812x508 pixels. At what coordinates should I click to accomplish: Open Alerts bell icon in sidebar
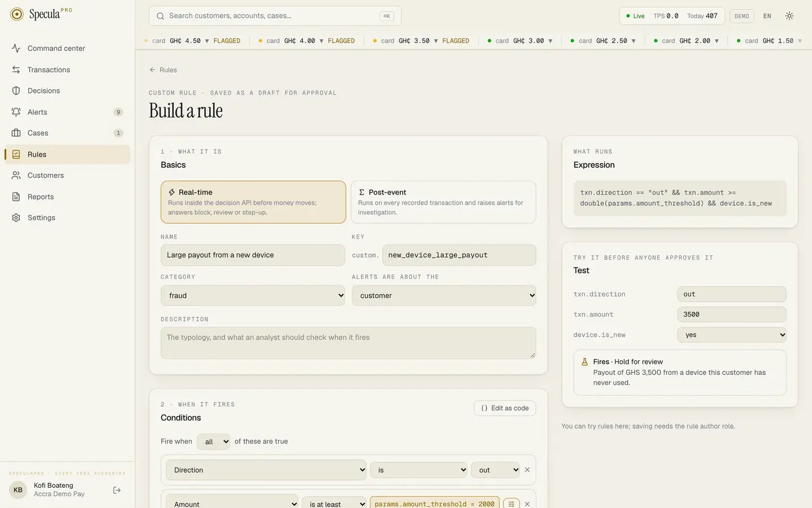pos(16,112)
